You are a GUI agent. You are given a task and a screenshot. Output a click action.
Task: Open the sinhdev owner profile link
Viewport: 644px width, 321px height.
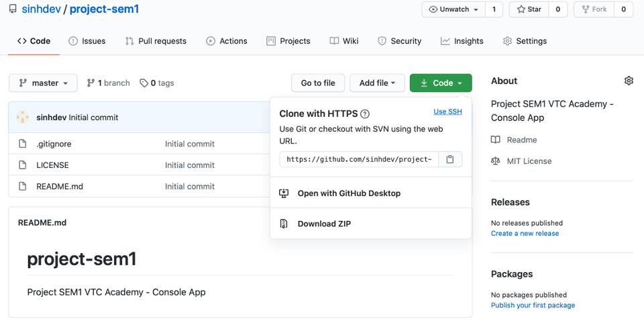(x=41, y=9)
